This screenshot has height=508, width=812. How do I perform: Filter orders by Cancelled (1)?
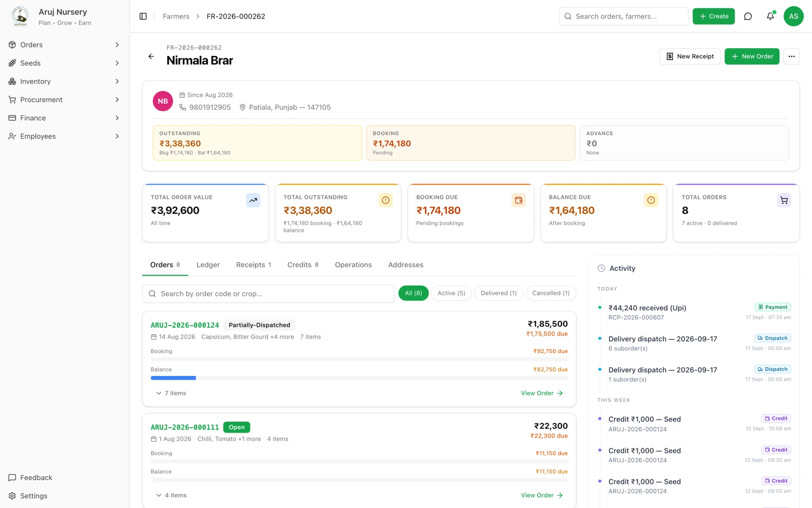tap(551, 293)
